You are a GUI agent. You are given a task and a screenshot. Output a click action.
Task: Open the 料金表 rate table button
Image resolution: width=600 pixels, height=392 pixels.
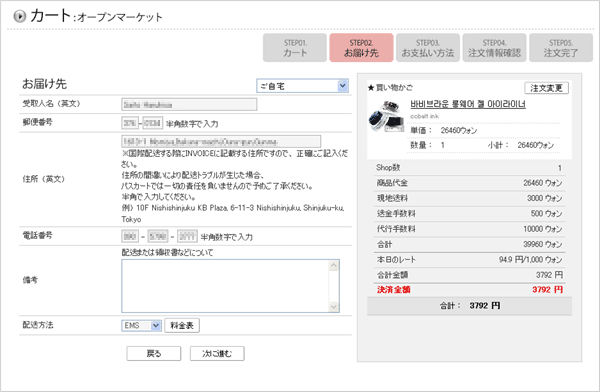(182, 325)
